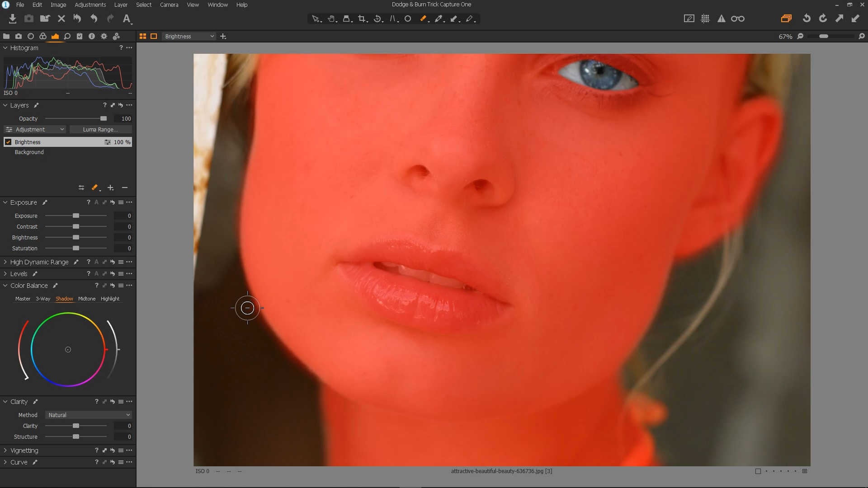Screen dimensions: 868x488
Task: Select the Draw Mask brush tool
Action: (x=423, y=19)
